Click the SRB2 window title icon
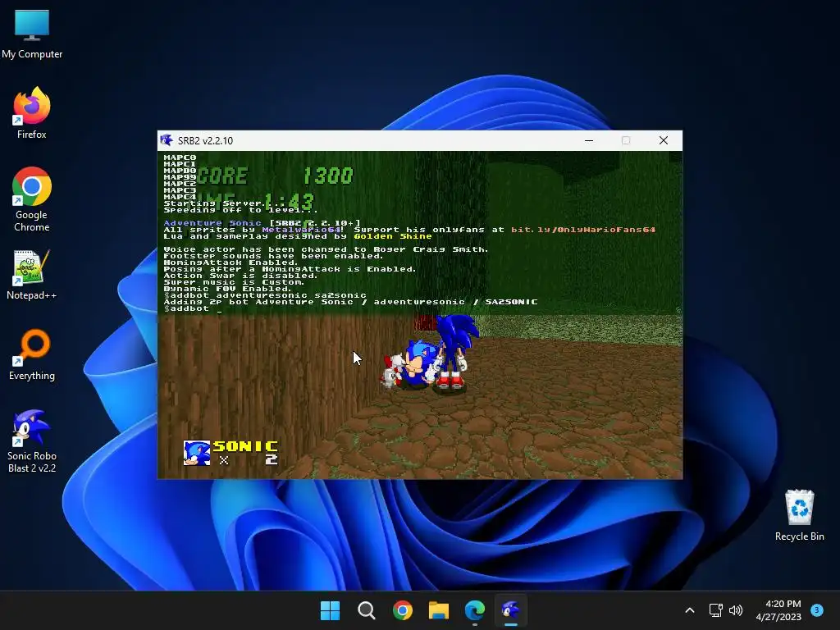Image resolution: width=840 pixels, height=630 pixels. [x=167, y=140]
